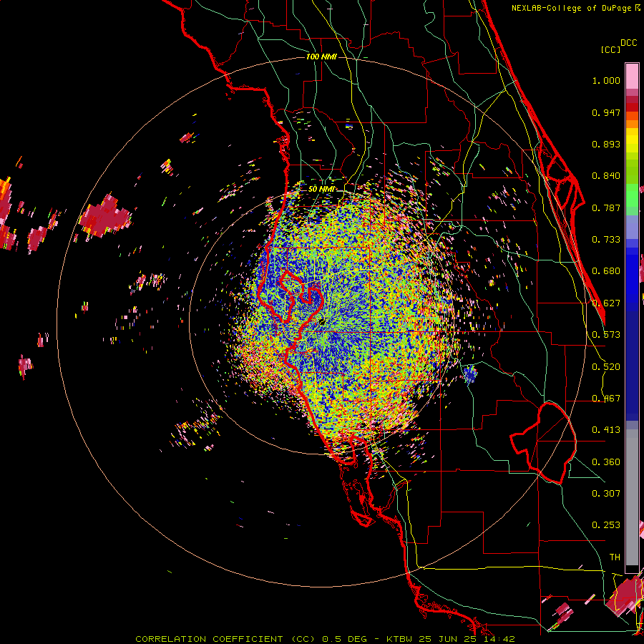Pick the pink swatch at colorbar top
The width and height of the screenshot is (644, 644).
(632, 77)
